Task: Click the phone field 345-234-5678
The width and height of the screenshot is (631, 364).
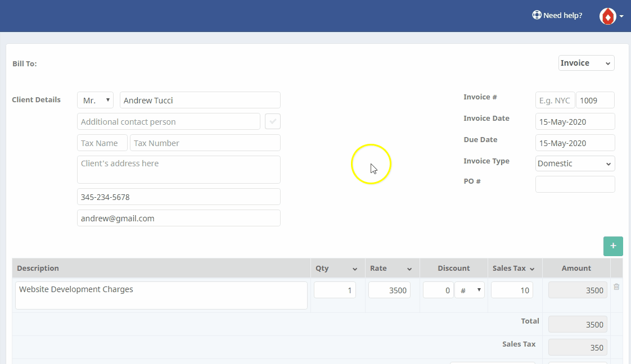Action: [179, 197]
